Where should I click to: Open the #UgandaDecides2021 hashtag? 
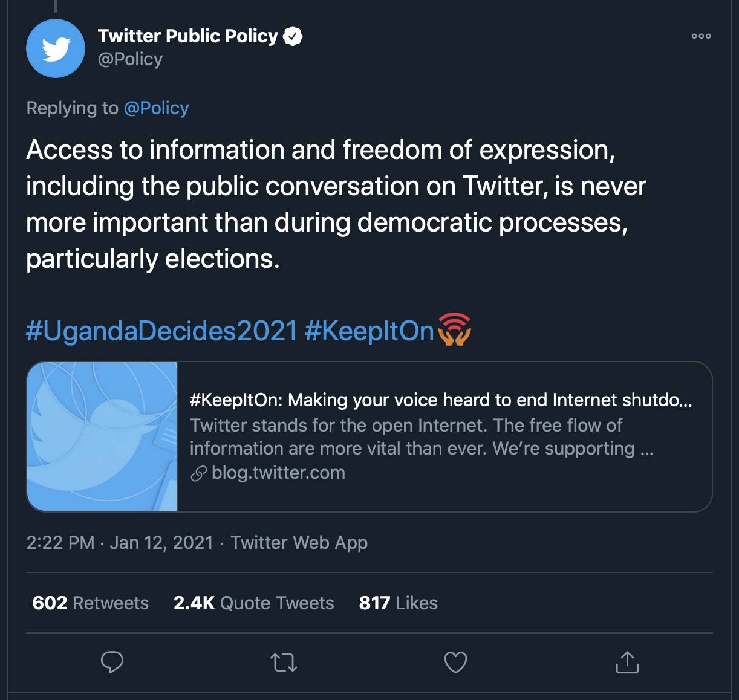pos(161,331)
